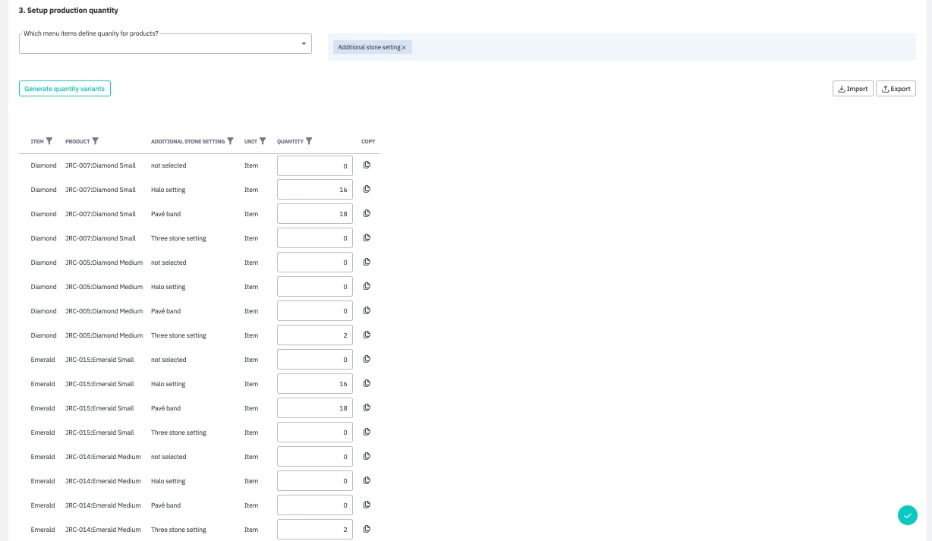Remove the Additional stone setting chip

404,47
